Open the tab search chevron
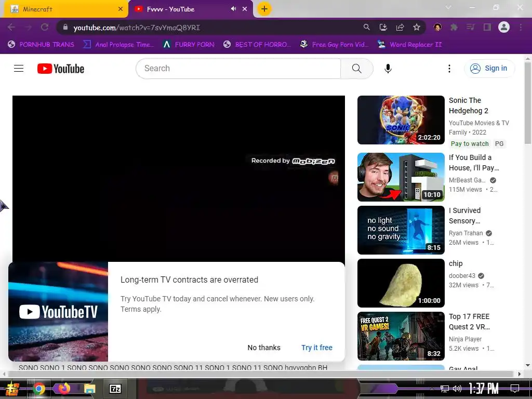Screen dimensions: 532x399 [448, 7]
